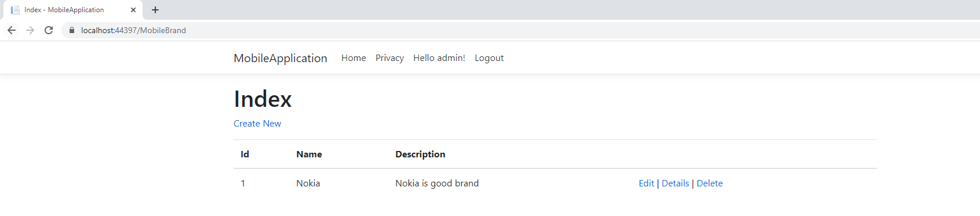Click the padlock site info icon
The height and width of the screenshot is (216, 980).
pyautogui.click(x=72, y=30)
